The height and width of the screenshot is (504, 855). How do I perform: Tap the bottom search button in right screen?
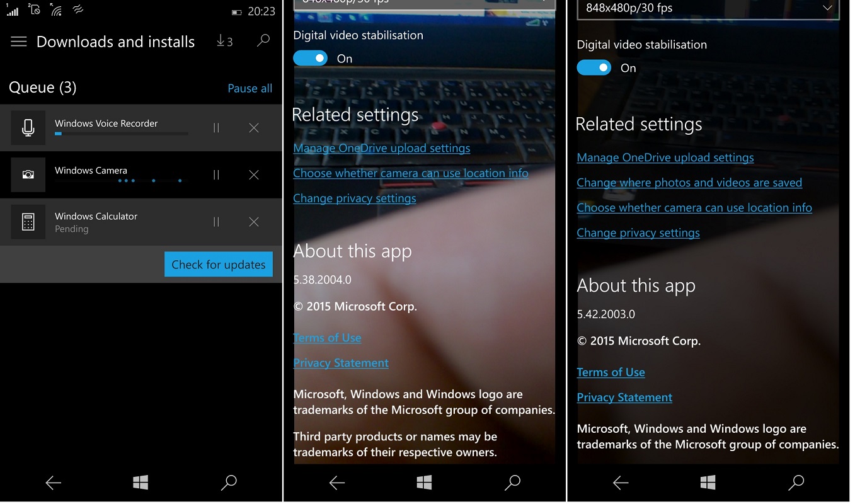(x=796, y=483)
